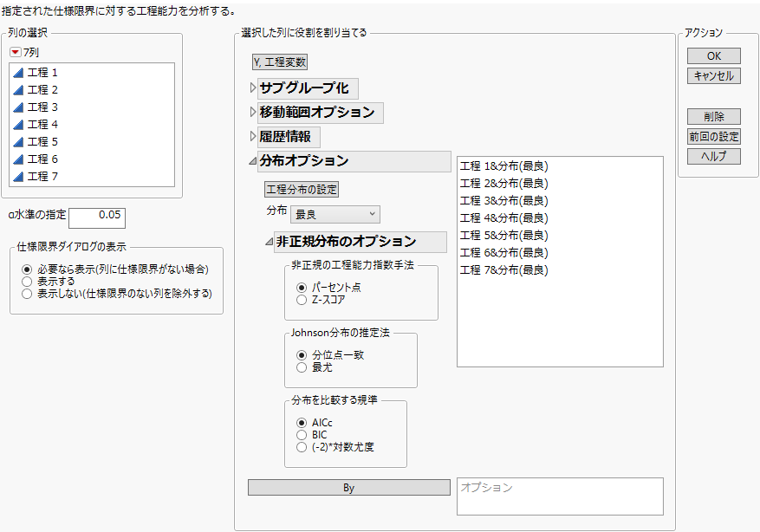Select the blue column icon for 工程 2

(x=19, y=90)
